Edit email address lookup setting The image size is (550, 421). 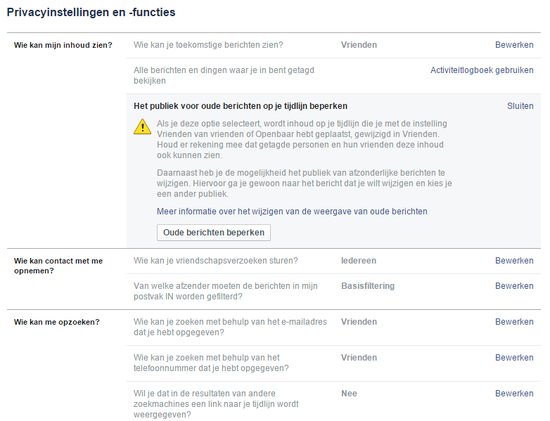pos(514,322)
